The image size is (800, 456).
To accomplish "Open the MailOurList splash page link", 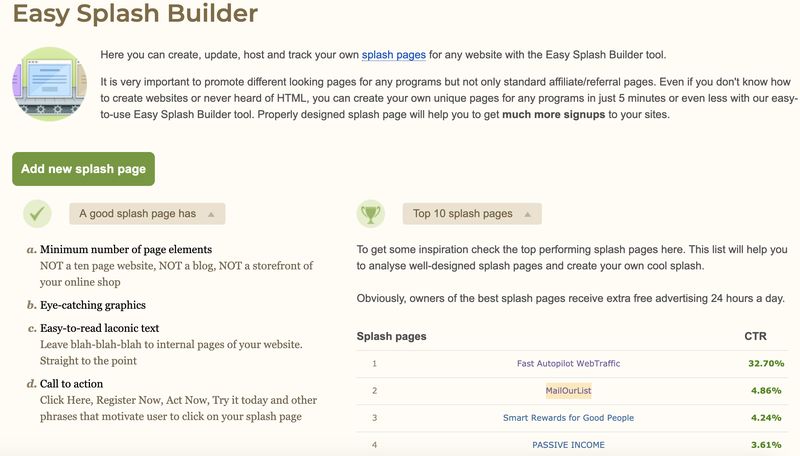I will pyautogui.click(x=568, y=390).
